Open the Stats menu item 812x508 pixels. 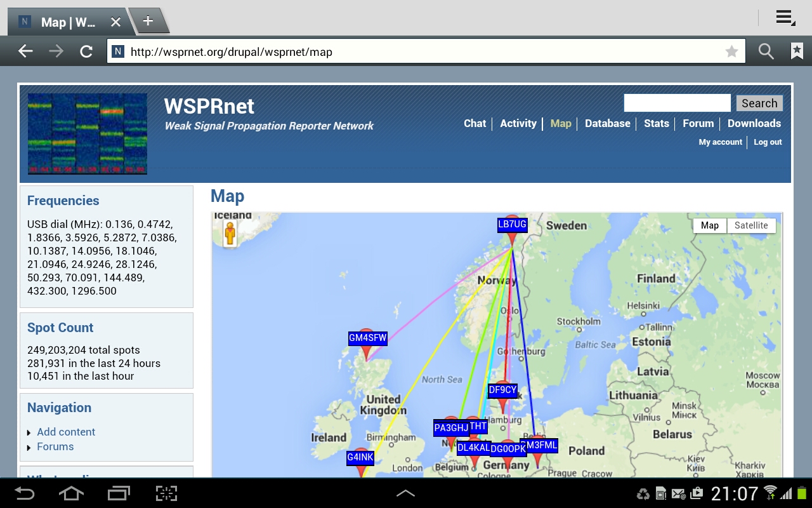657,123
